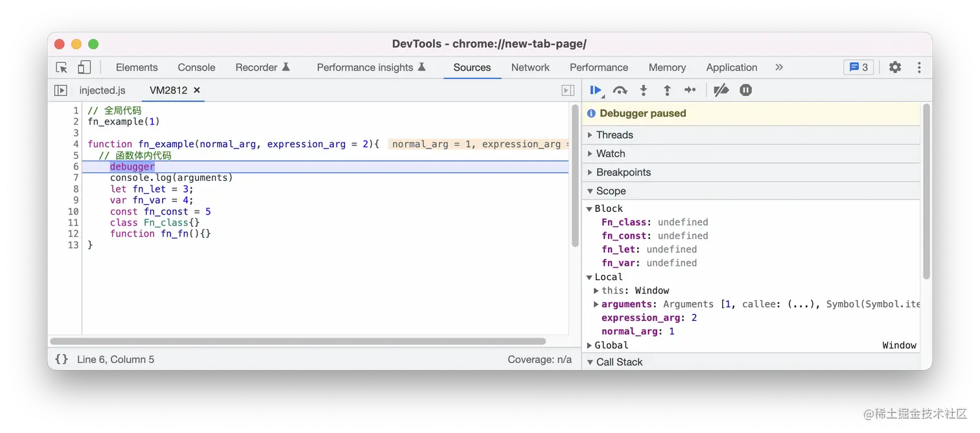Toggle pause on exceptions
The width and height of the screenshot is (980, 433).
746,91
